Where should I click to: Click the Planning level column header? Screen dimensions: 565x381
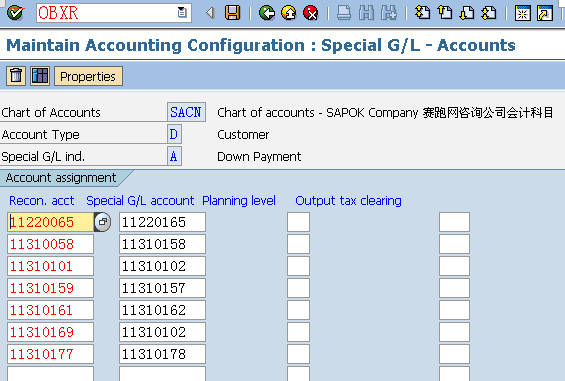pyautogui.click(x=239, y=201)
